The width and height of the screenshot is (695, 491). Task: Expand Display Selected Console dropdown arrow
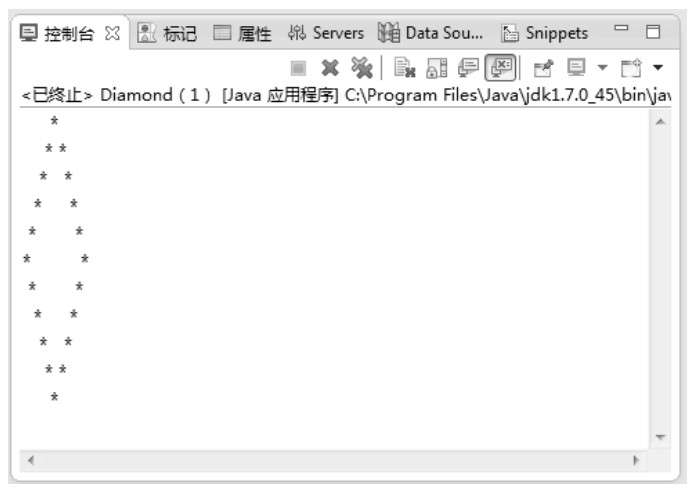pos(602,68)
